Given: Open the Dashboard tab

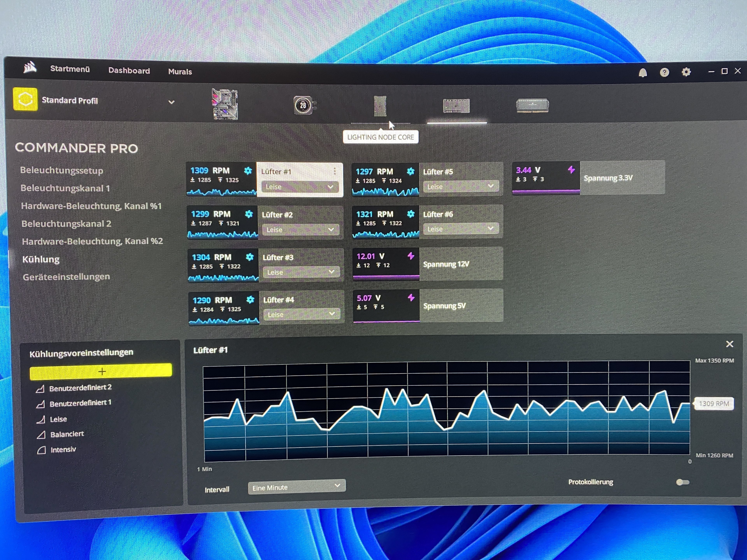Looking at the screenshot, I should (x=129, y=71).
